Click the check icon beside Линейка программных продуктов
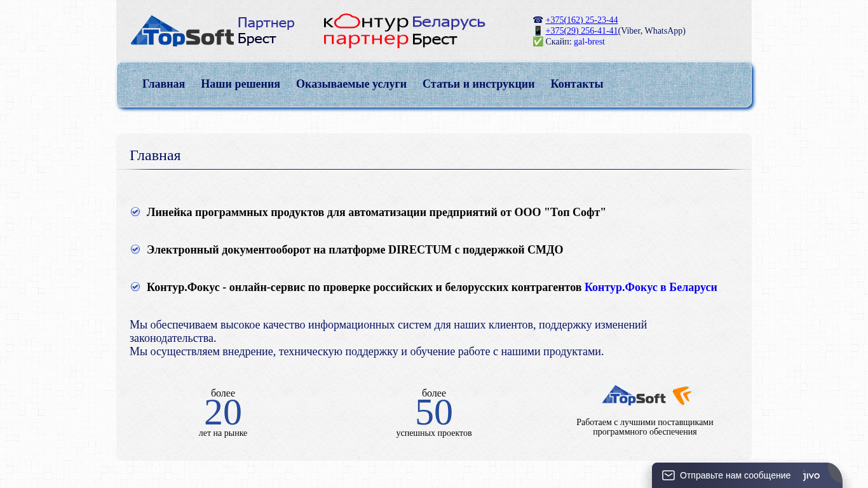The height and width of the screenshot is (488, 868). click(135, 212)
